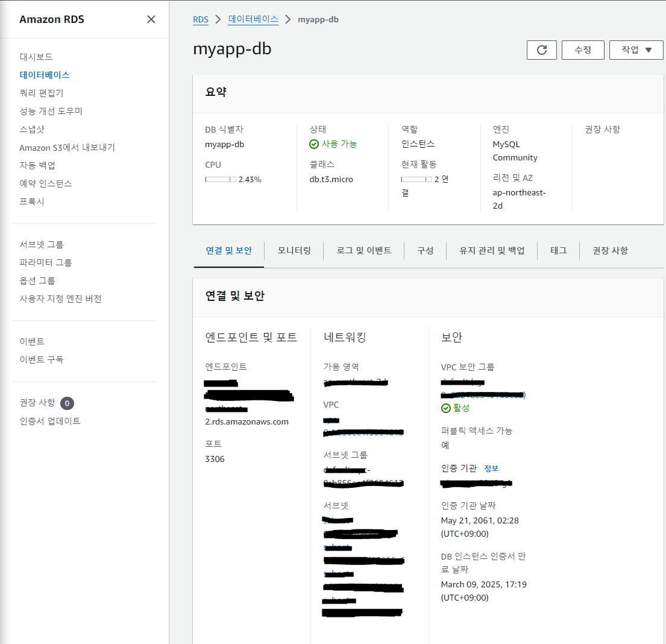Open 이벤트 in sidebar
Screen dimensions: 666x644
coord(32,341)
